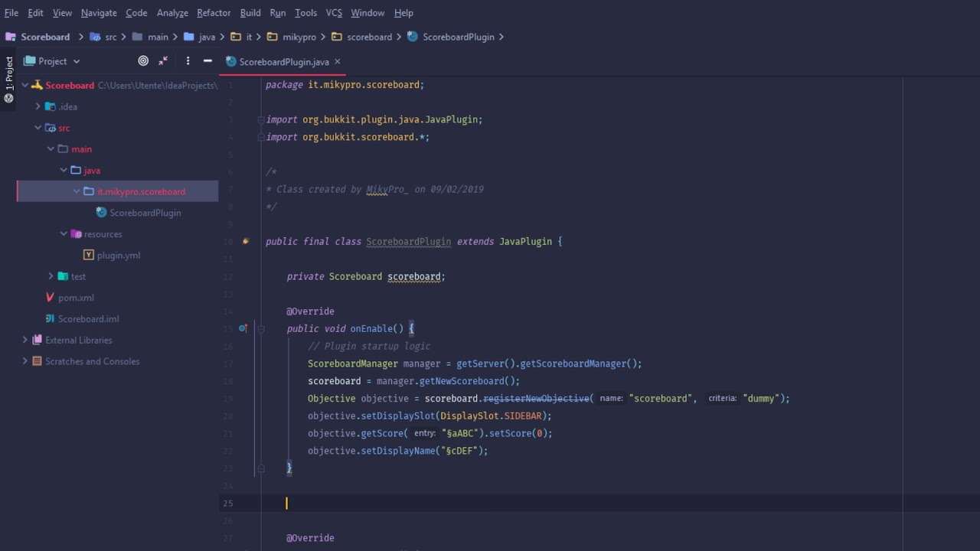Expand External Libraries
Screen dimensions: 980x551
coord(25,340)
